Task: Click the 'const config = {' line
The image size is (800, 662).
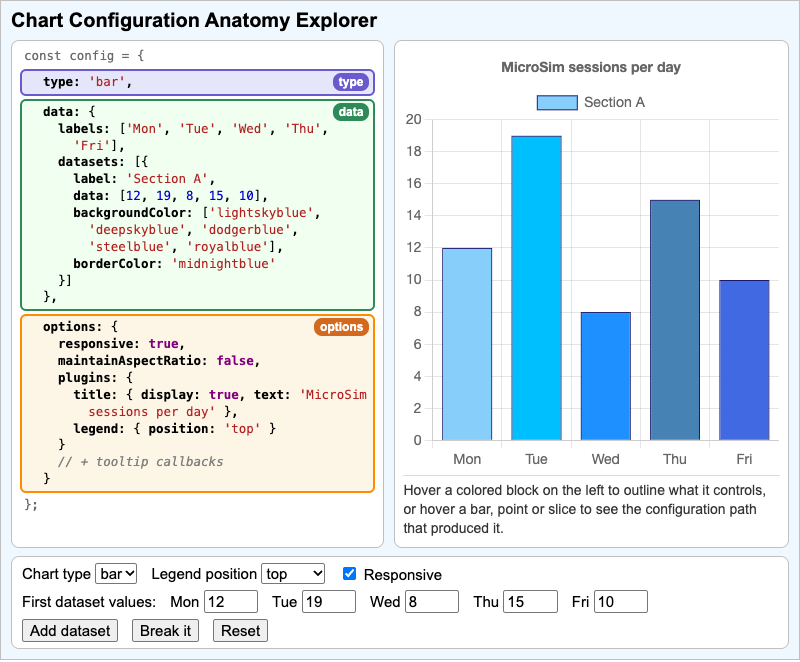Action: click(84, 56)
